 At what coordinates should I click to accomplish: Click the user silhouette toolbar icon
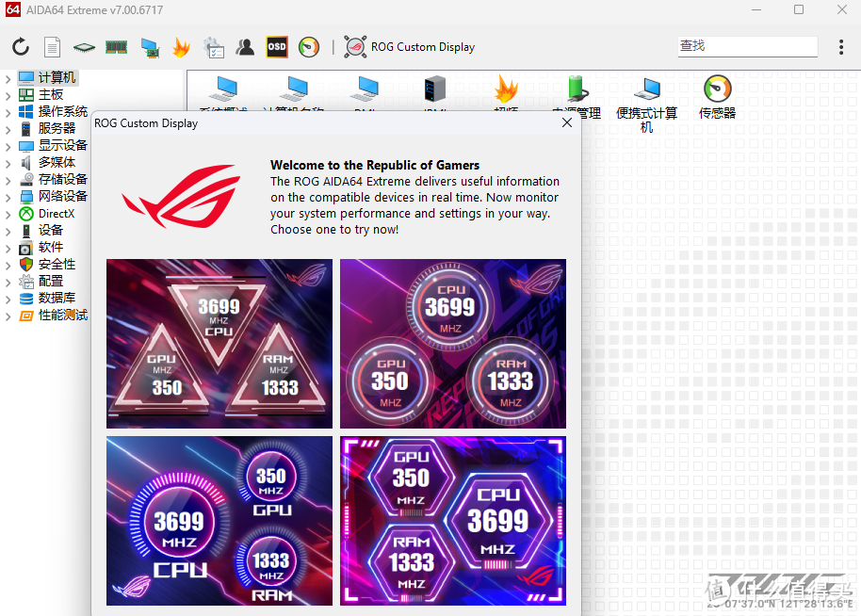point(245,47)
